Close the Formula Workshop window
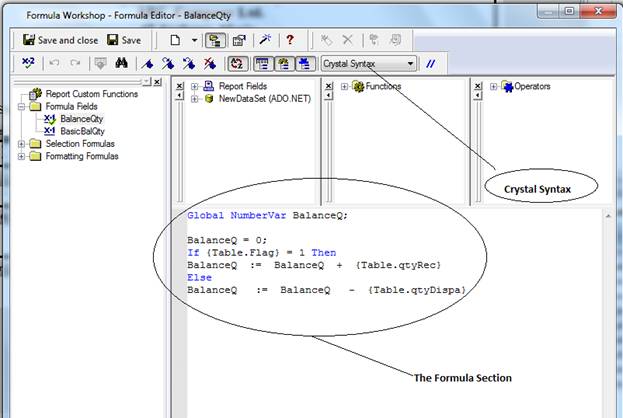 (x=598, y=11)
